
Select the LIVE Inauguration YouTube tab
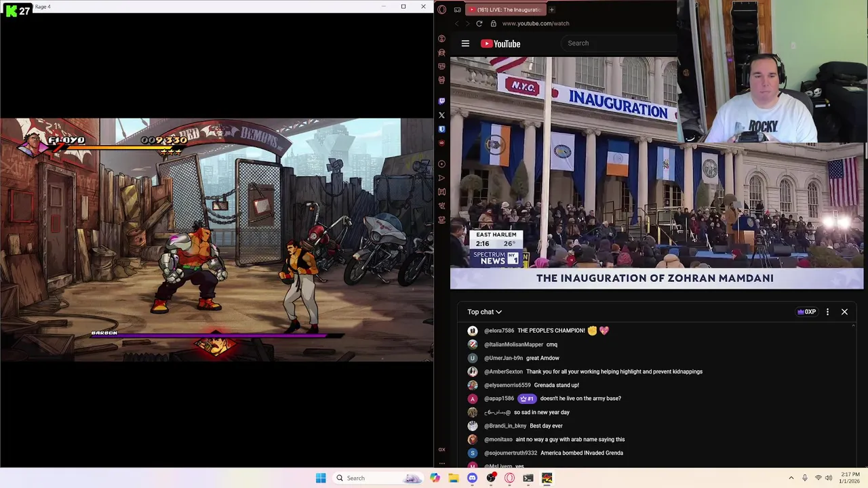(x=506, y=9)
